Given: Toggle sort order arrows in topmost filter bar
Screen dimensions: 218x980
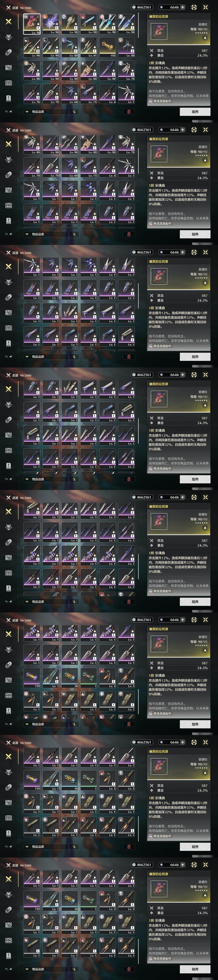Looking at the screenshot, I should tap(73, 112).
